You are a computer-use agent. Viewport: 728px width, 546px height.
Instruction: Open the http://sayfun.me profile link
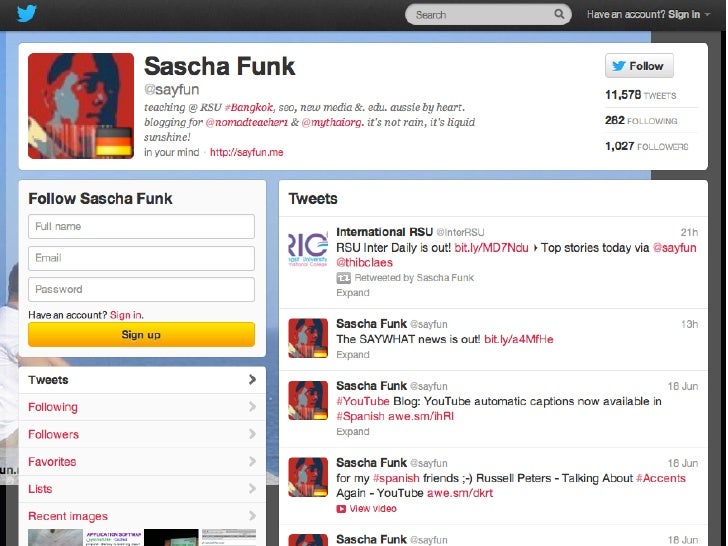pyautogui.click(x=247, y=152)
